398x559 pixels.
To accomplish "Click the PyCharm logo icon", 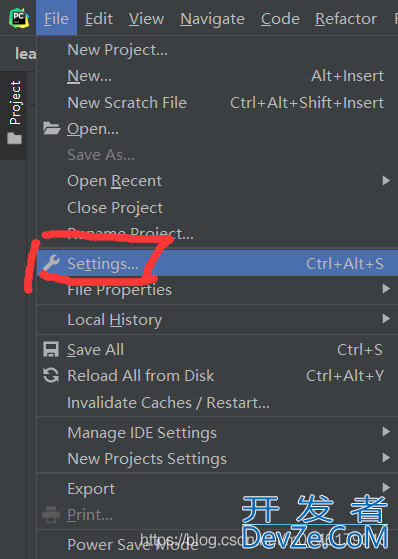I will (19, 18).
